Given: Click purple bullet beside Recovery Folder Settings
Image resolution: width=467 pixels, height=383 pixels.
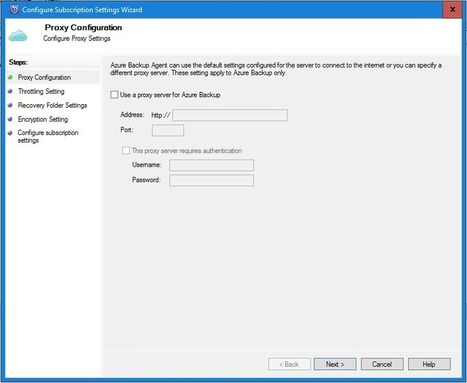Looking at the screenshot, I should 10,105.
